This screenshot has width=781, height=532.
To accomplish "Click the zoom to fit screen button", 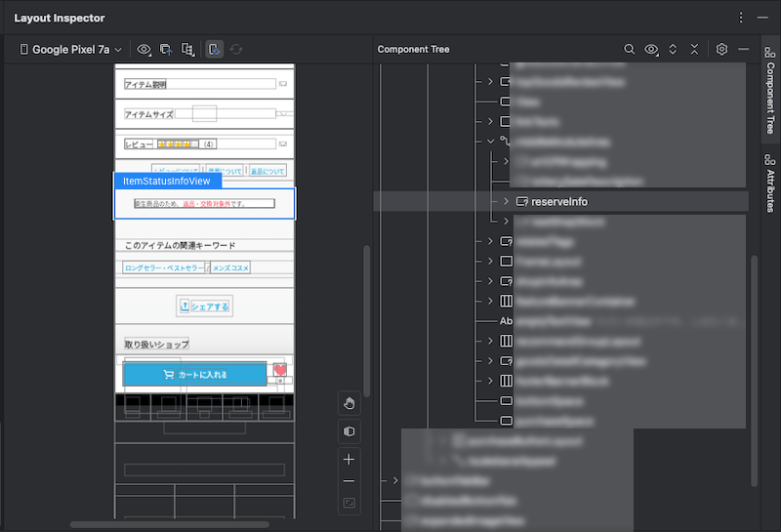I will (349, 503).
